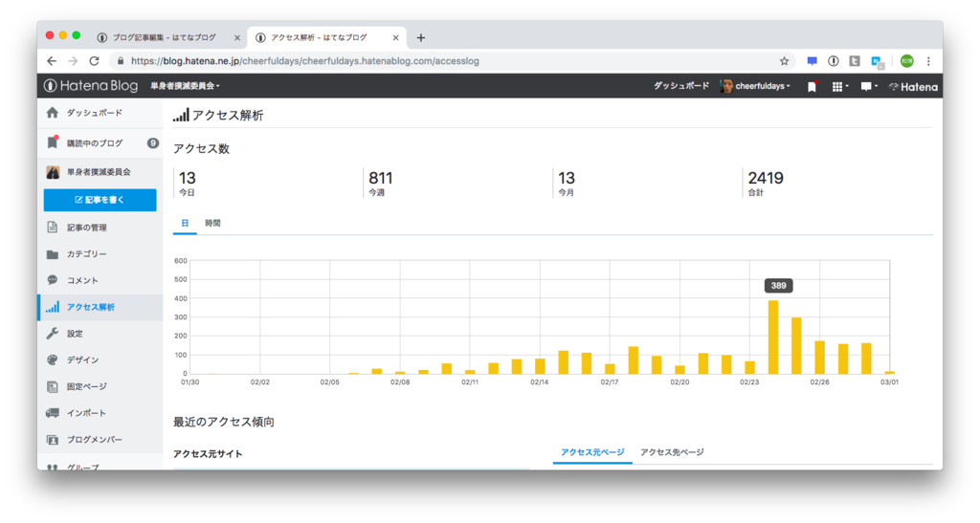Expand the 単身者撲滅委員会 blog dropdown in header
Image resolution: width=980 pixels, height=523 pixels.
click(185, 86)
